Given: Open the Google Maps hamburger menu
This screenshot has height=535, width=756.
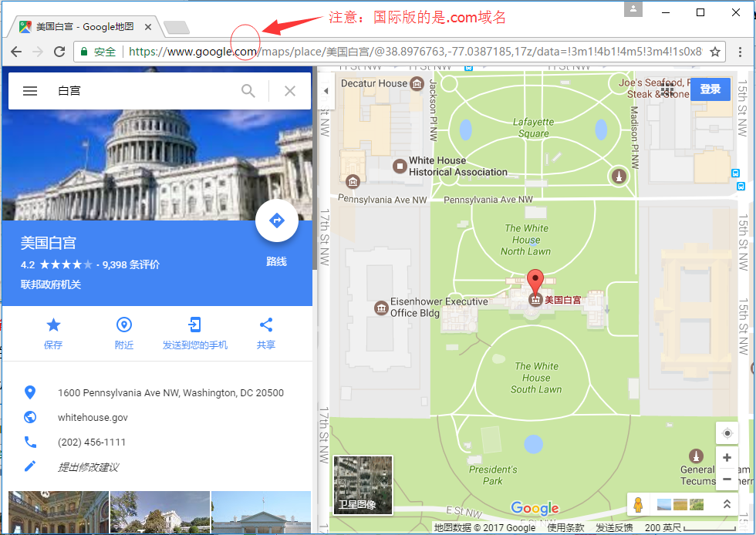Looking at the screenshot, I should coord(30,91).
